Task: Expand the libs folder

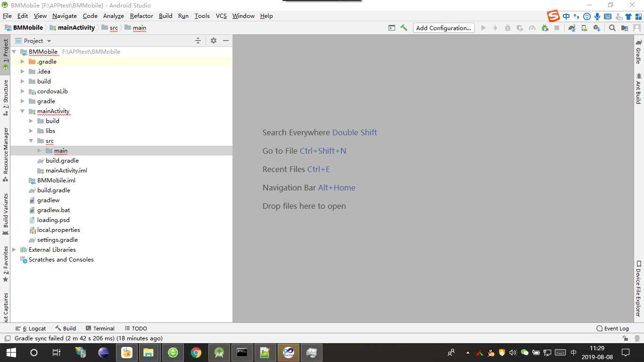Action: click(31, 131)
